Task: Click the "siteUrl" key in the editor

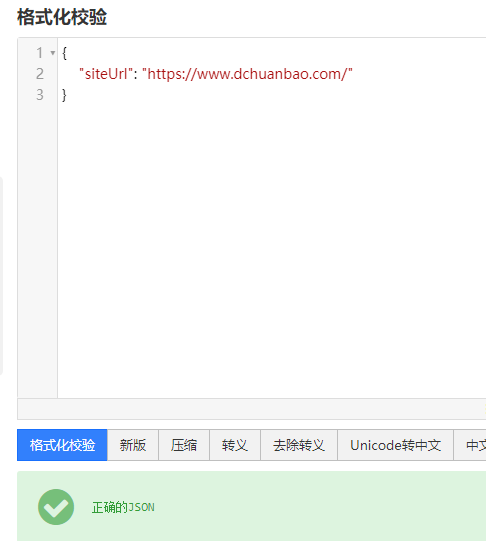Action: point(106,74)
